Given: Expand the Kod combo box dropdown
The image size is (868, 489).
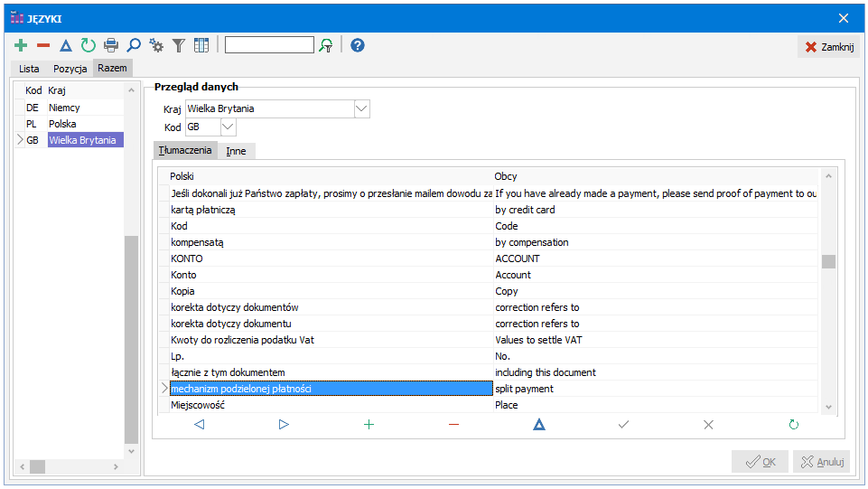Looking at the screenshot, I should tap(228, 127).
